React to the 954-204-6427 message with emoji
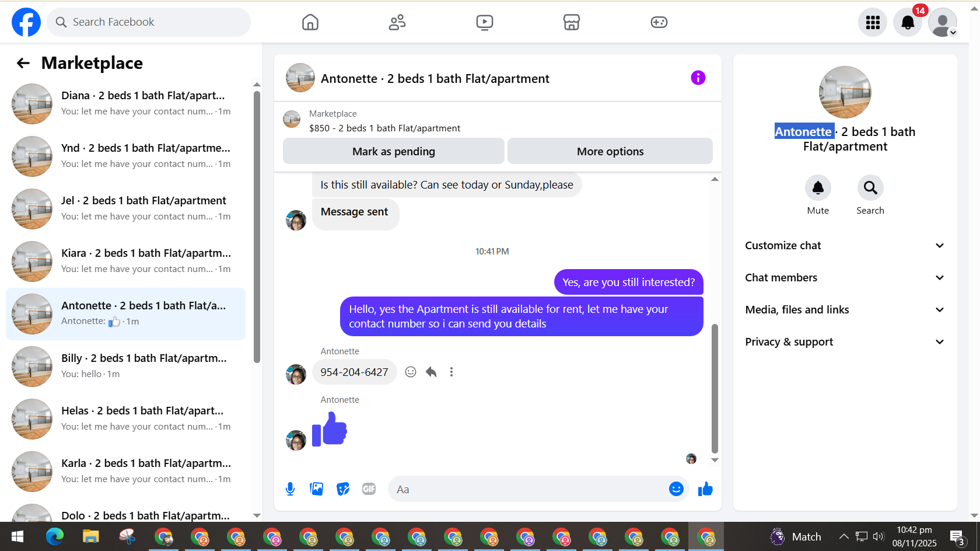The image size is (980, 551). (411, 372)
